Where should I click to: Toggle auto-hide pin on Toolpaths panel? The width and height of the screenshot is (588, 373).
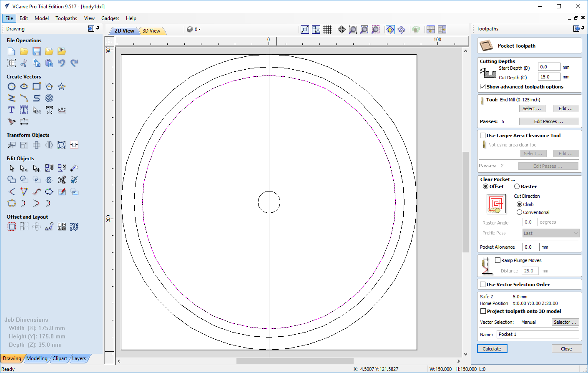coord(583,28)
